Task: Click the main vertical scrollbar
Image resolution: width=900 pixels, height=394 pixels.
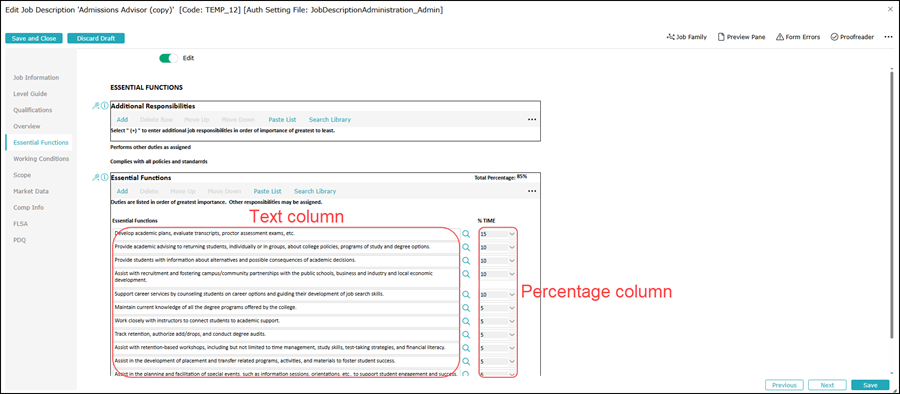Action: (x=891, y=204)
